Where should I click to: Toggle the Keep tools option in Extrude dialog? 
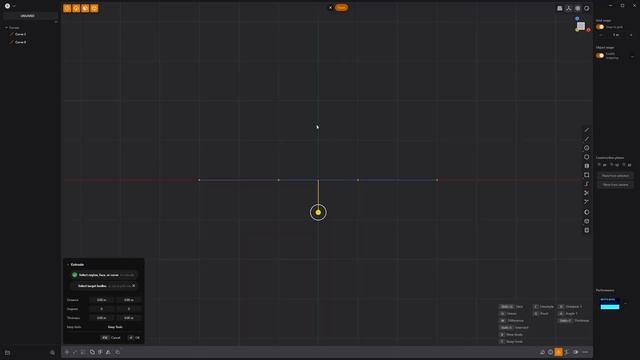[115, 327]
